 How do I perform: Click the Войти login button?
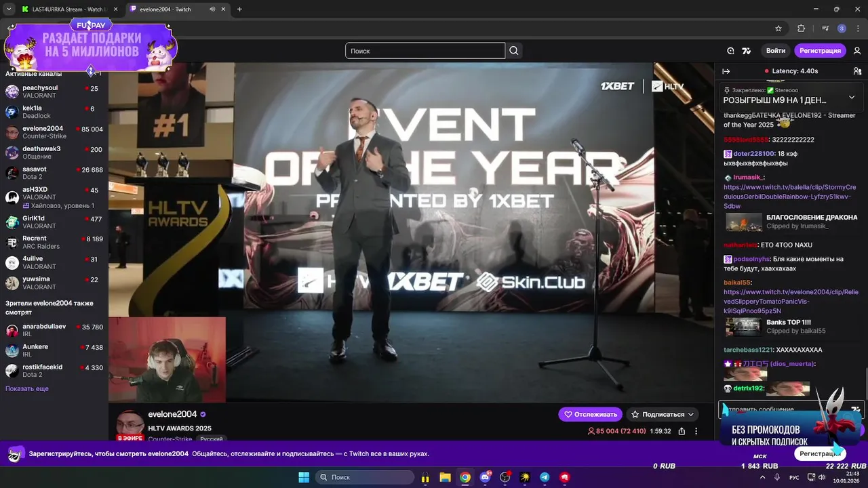click(x=776, y=51)
